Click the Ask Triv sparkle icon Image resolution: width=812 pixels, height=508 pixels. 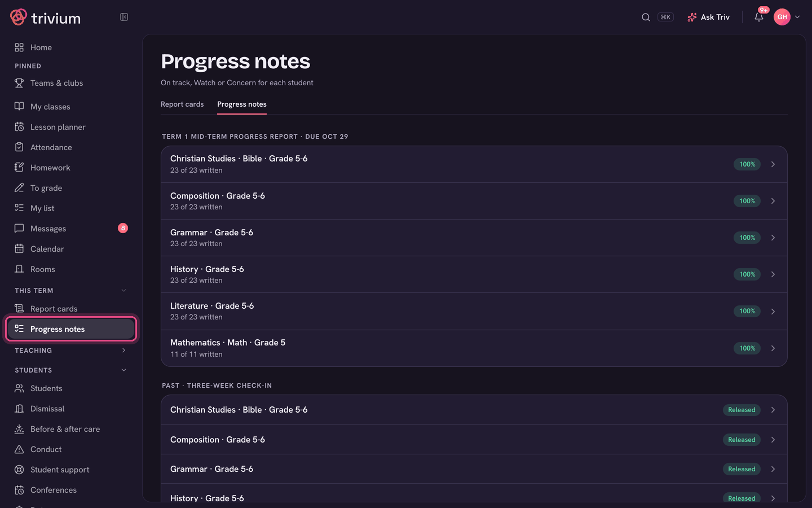[x=692, y=17]
